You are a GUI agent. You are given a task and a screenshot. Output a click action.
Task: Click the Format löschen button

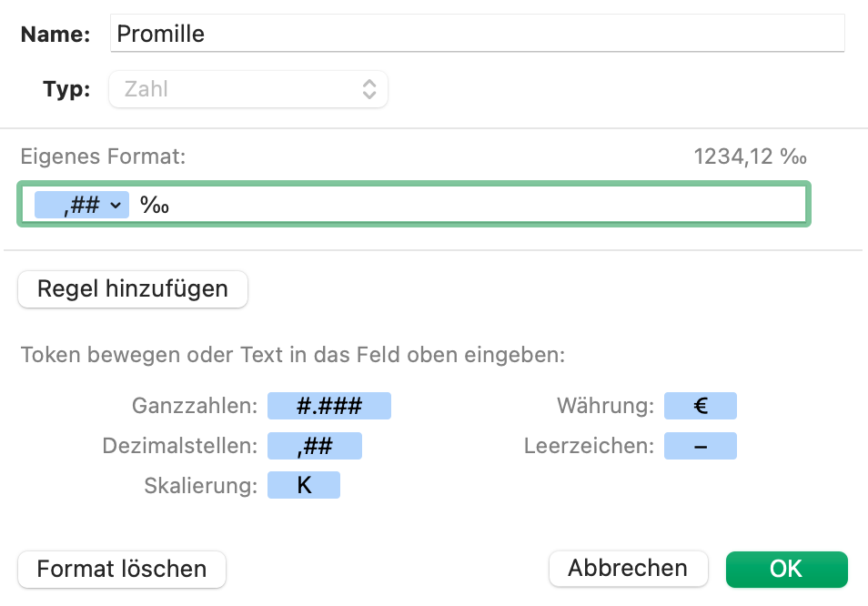(122, 570)
